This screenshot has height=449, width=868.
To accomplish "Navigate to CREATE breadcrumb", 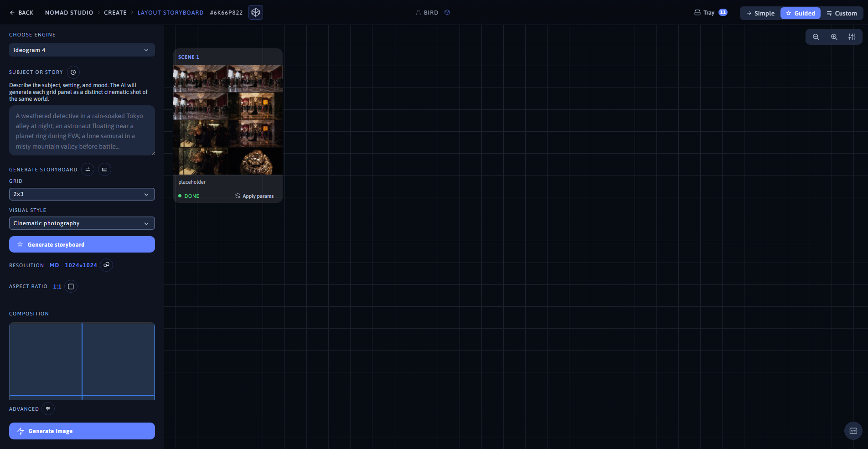I will 115,13.
